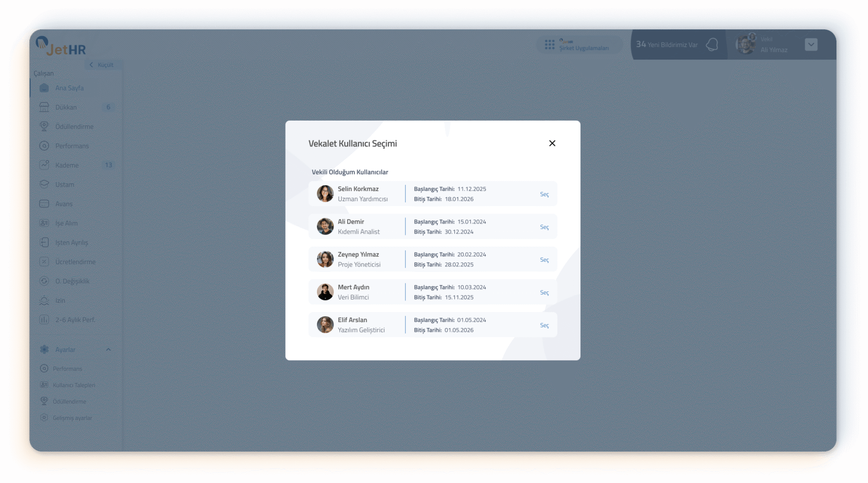Click Seç link for Selin Korkmaz

[x=544, y=194]
